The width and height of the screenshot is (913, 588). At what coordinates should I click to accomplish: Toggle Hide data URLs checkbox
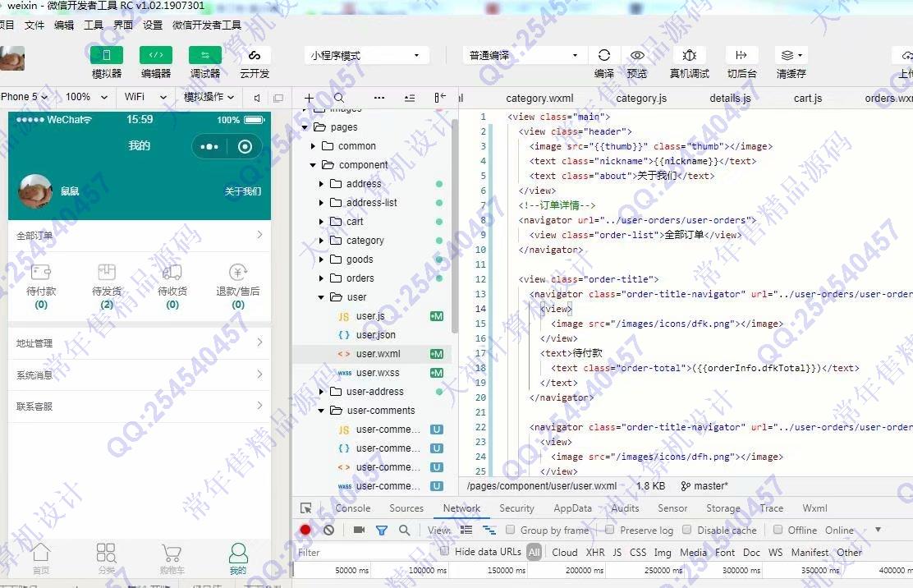tap(444, 551)
